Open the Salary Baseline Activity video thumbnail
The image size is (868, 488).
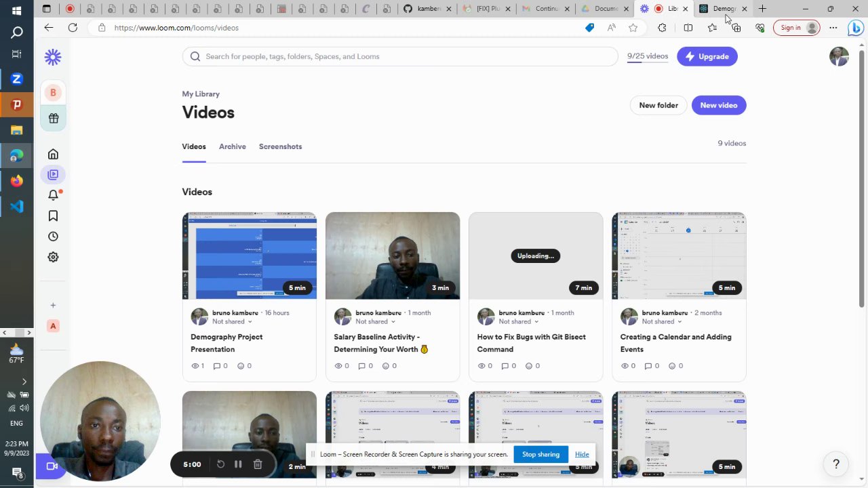point(393,256)
